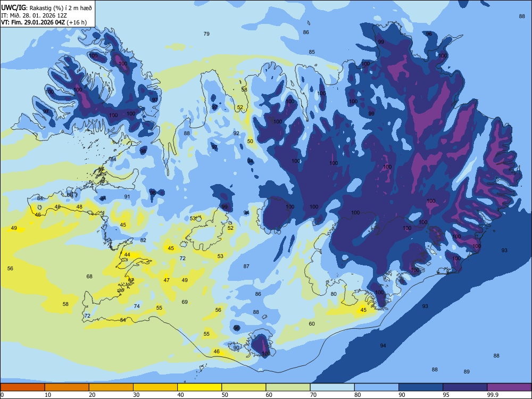The height and width of the screenshot is (399, 532).
Task: Click the 'IT: Mið. 28. 01. 2026 12Z' line
Action: tap(34, 15)
